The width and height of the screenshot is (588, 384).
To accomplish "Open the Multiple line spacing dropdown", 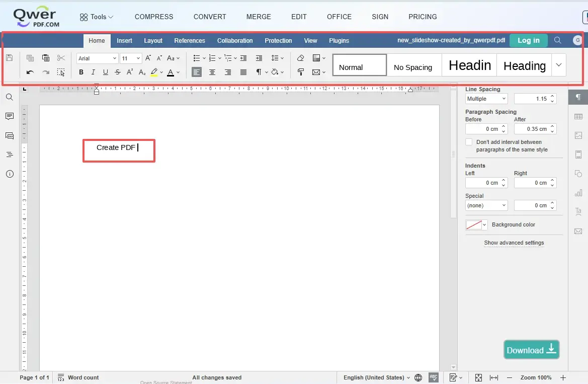I will [486, 99].
